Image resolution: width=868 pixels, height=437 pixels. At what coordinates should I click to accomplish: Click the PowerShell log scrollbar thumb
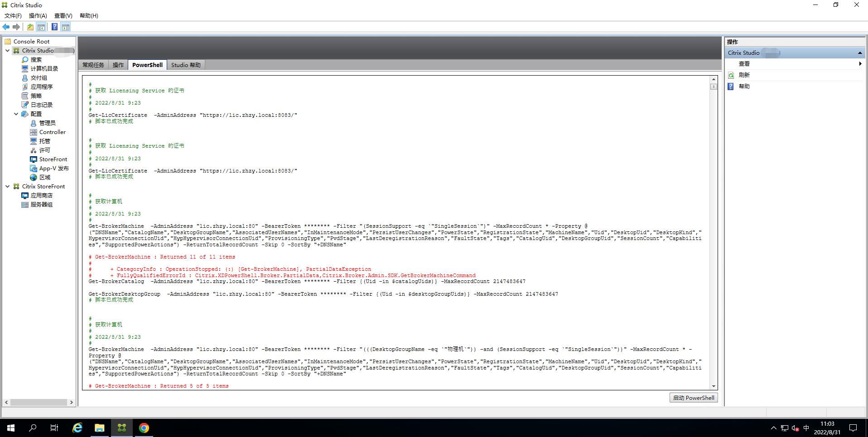point(714,86)
